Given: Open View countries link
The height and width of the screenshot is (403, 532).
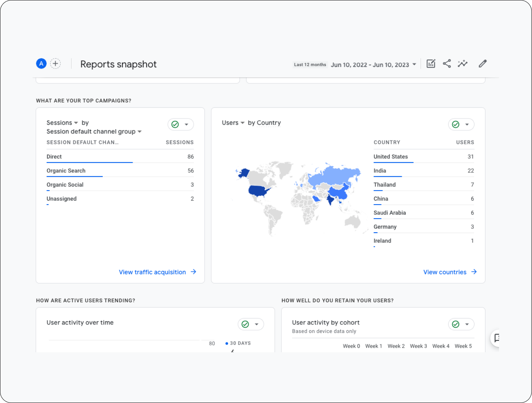Looking at the screenshot, I should [x=445, y=272].
